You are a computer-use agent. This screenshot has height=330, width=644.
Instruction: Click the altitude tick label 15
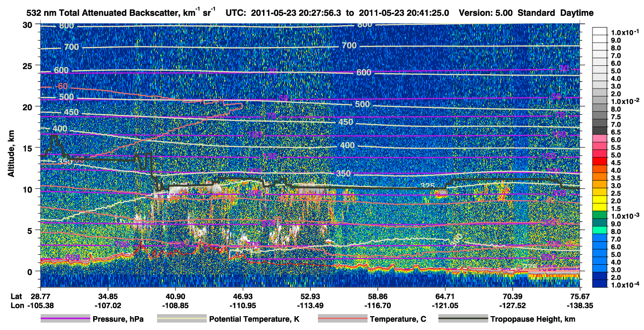click(28, 147)
